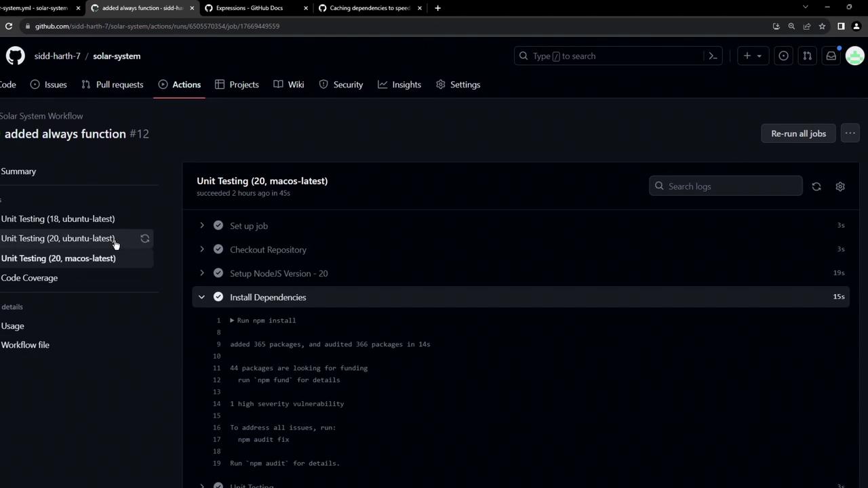Go to the Pull requests repository tab
This screenshot has width=868, height=488.
point(112,85)
